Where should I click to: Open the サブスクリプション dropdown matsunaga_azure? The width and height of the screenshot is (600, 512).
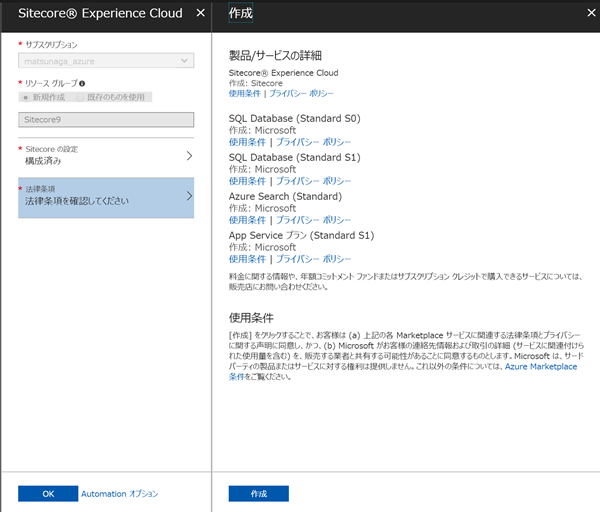pos(106,61)
